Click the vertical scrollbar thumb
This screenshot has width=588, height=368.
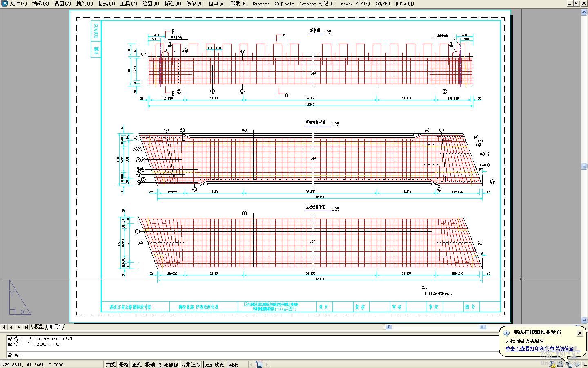[x=584, y=166]
